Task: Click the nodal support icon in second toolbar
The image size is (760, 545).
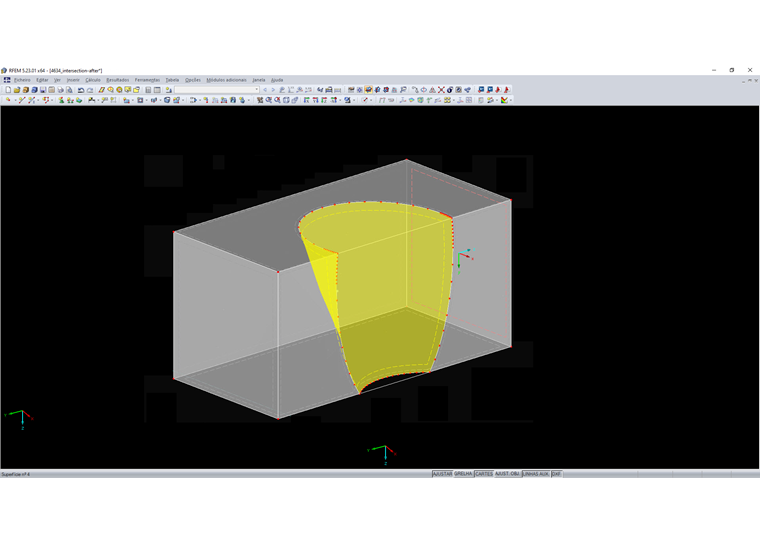Action: pos(62,100)
